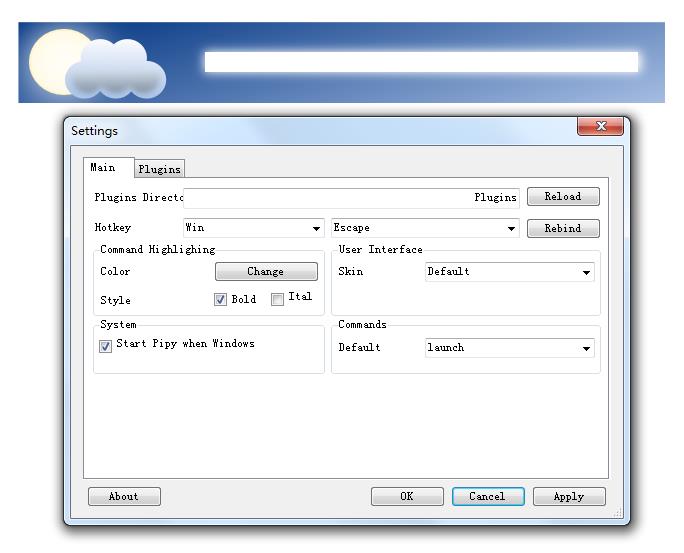Select the Main tab
Viewport: 684px width, 553px height.
click(103, 167)
